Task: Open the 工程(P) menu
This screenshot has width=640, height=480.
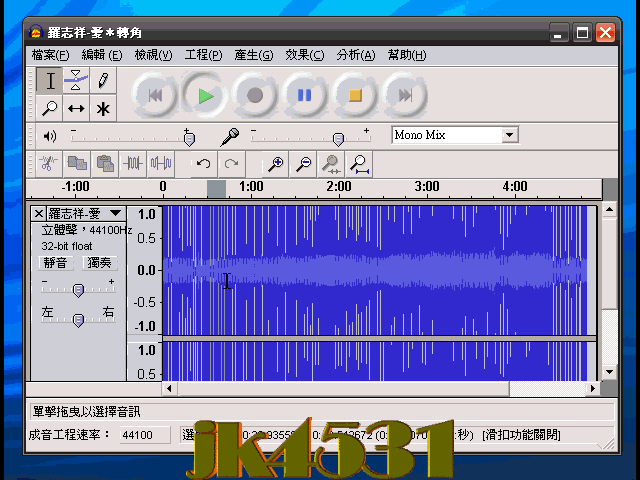Action: [x=203, y=55]
